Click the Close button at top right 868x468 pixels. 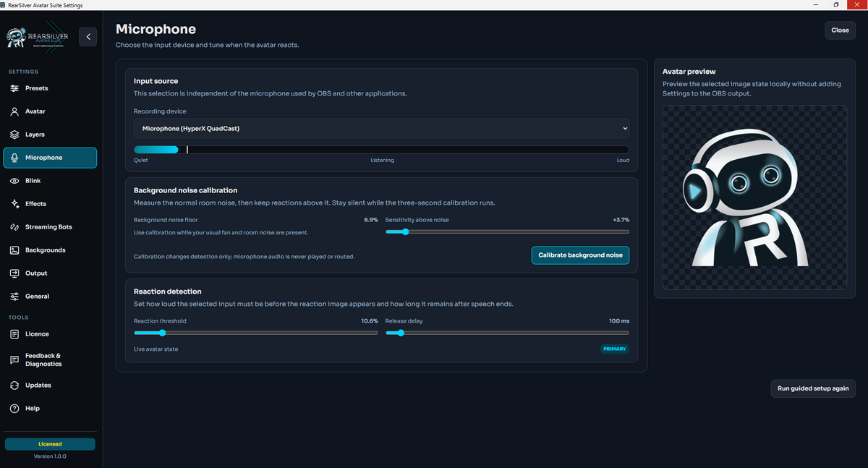(840, 30)
